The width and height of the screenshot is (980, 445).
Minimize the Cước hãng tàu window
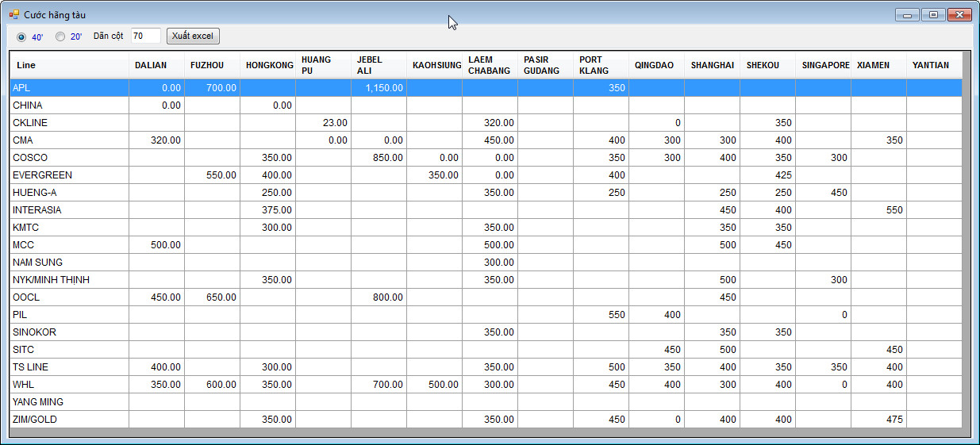click(x=907, y=14)
